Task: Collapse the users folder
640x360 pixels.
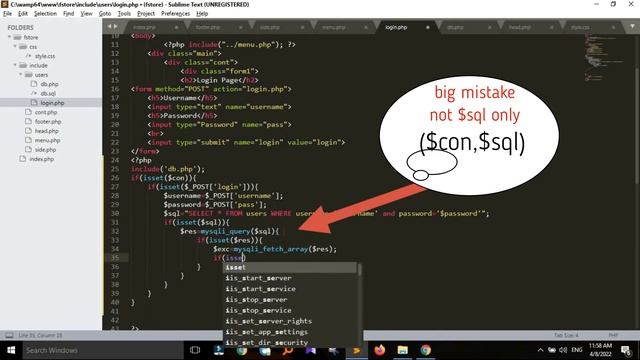Action: pyautogui.click(x=21, y=75)
